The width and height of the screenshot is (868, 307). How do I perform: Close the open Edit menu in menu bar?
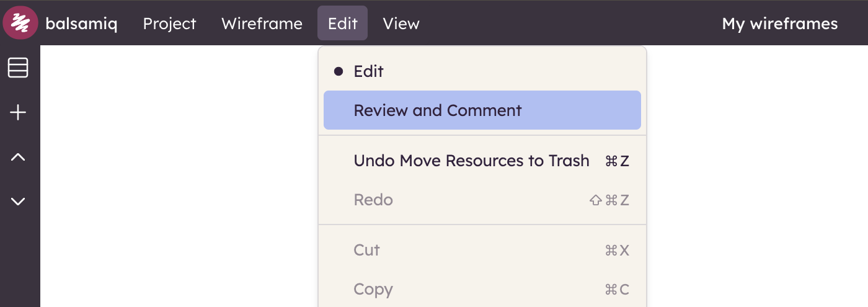(342, 24)
